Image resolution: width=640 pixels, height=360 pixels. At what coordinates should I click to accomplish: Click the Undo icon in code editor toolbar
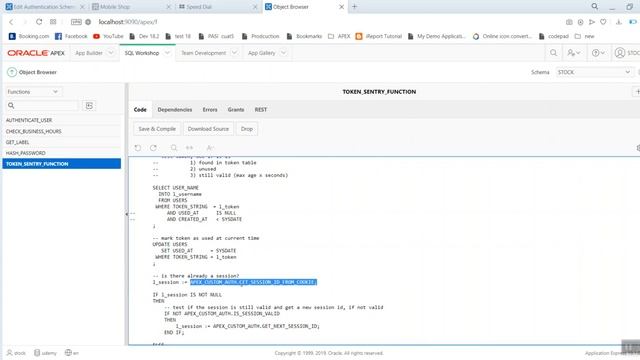pos(138,148)
